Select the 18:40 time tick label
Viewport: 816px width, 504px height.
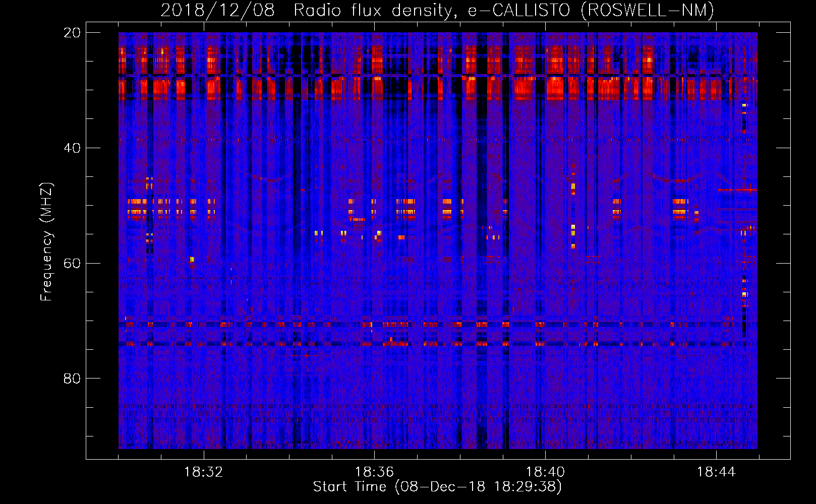click(545, 472)
